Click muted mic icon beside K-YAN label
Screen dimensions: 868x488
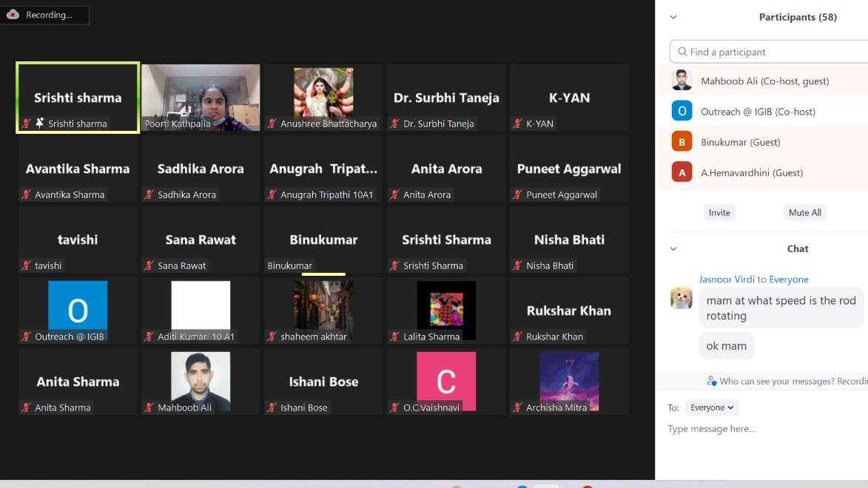tap(517, 123)
